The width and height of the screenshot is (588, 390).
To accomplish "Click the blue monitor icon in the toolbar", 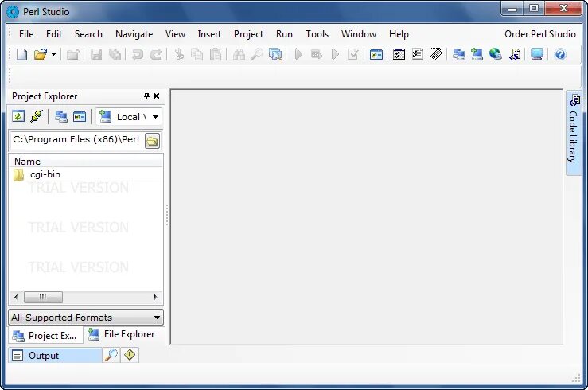I will pos(537,54).
